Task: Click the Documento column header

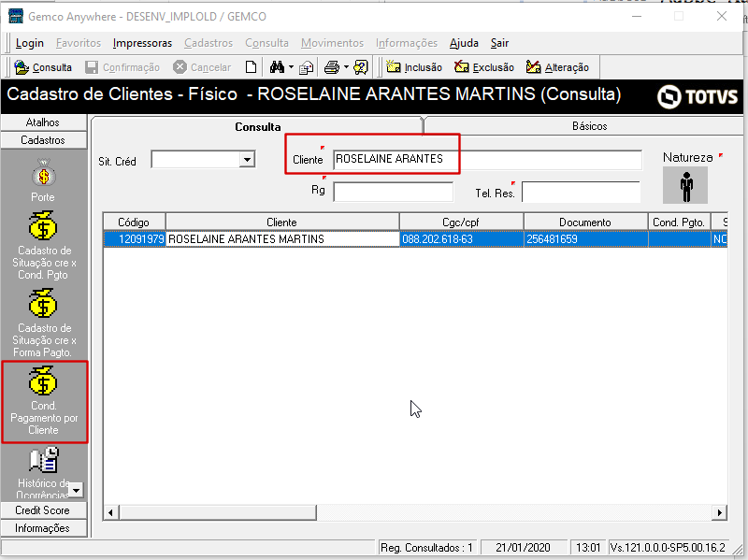Action: (x=585, y=223)
